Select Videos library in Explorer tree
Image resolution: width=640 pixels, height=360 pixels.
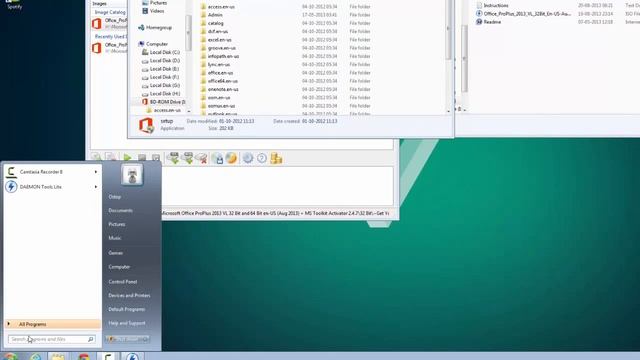(x=153, y=11)
